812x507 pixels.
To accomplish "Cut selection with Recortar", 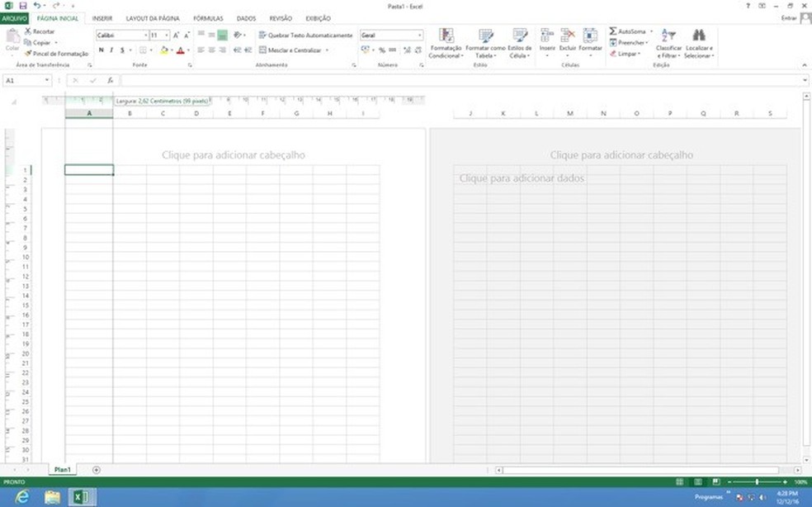I will tap(40, 31).
